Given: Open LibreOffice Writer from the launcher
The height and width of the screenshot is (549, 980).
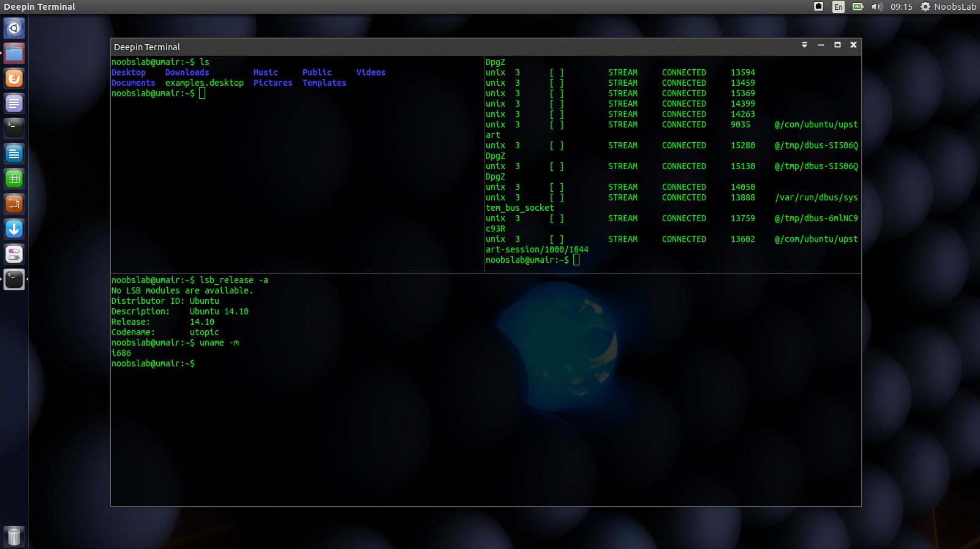Looking at the screenshot, I should (x=14, y=154).
